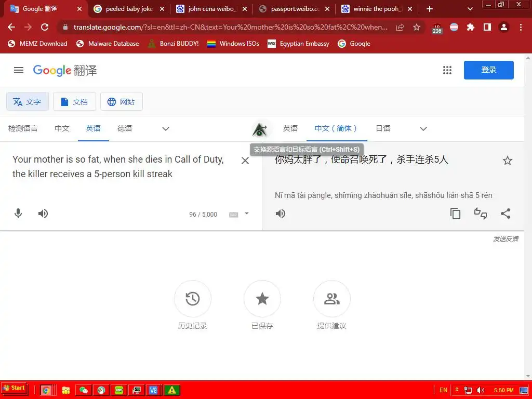Open the Bonzi BUDDY! bookmark
Image resolution: width=532 pixels, height=399 pixels.
pyautogui.click(x=173, y=44)
